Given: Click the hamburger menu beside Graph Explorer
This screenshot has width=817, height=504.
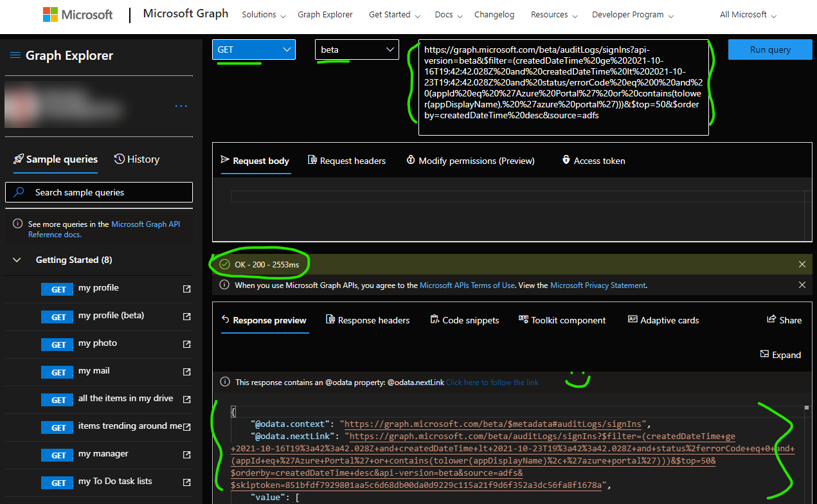Looking at the screenshot, I should [x=15, y=55].
